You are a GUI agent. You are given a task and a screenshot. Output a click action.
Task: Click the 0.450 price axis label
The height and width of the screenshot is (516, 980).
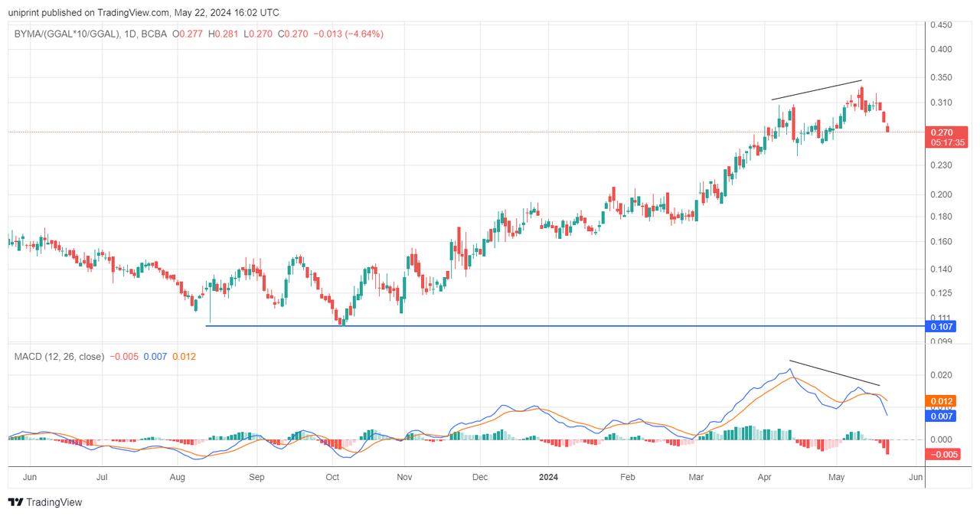coord(941,25)
